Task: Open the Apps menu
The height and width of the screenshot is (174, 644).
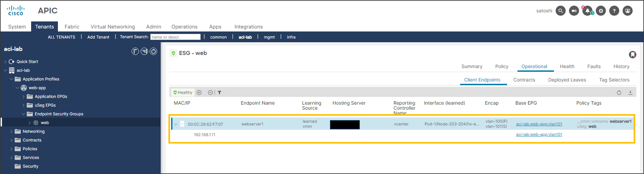Action: click(x=215, y=27)
